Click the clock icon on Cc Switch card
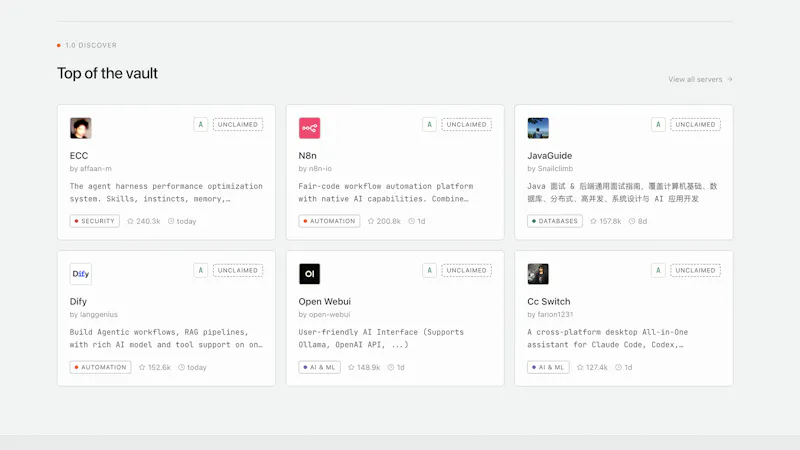Screen dimensions: 800x450 pos(618,367)
